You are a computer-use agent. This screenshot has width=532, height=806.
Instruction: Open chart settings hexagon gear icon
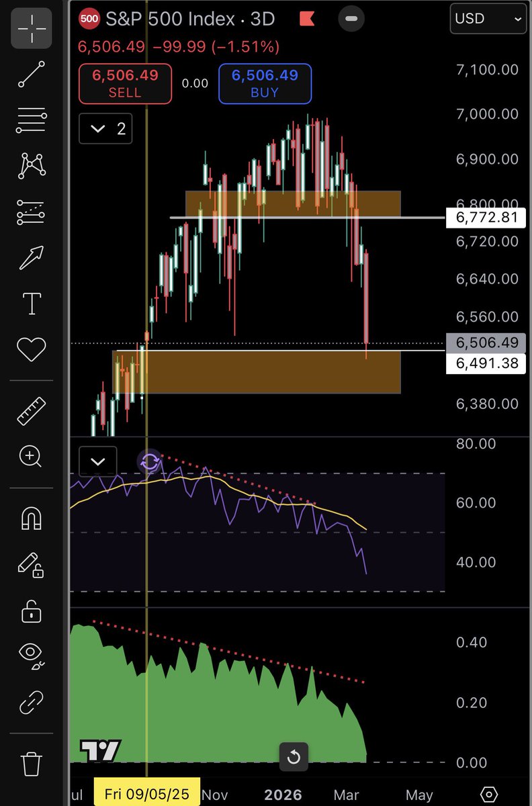(x=489, y=794)
